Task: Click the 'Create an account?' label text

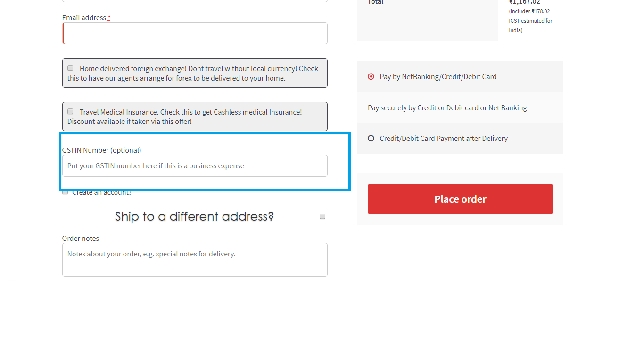Action: pyautogui.click(x=102, y=192)
